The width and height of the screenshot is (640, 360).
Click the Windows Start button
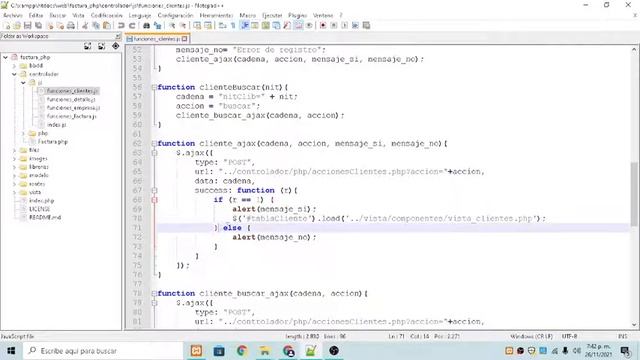coord(11,351)
